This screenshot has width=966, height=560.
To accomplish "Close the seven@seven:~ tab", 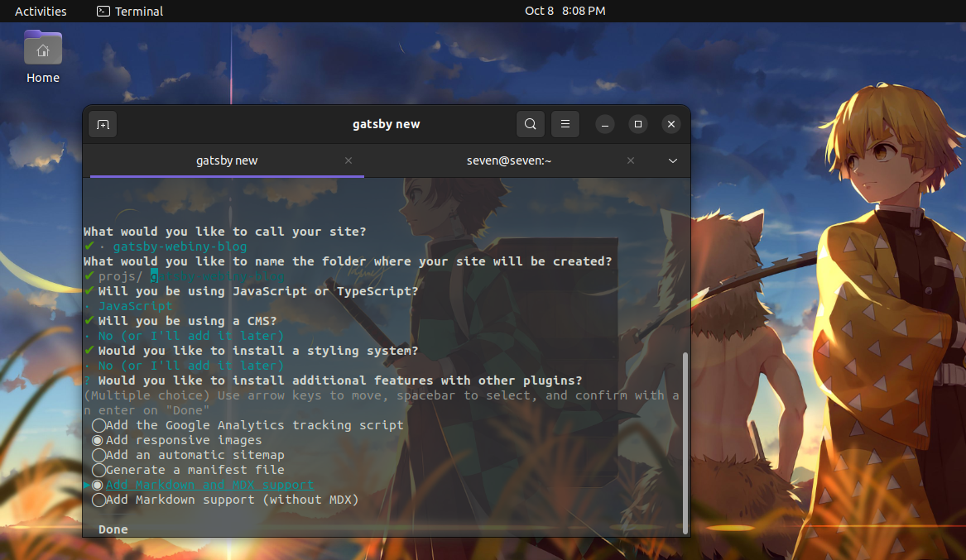I will (630, 160).
